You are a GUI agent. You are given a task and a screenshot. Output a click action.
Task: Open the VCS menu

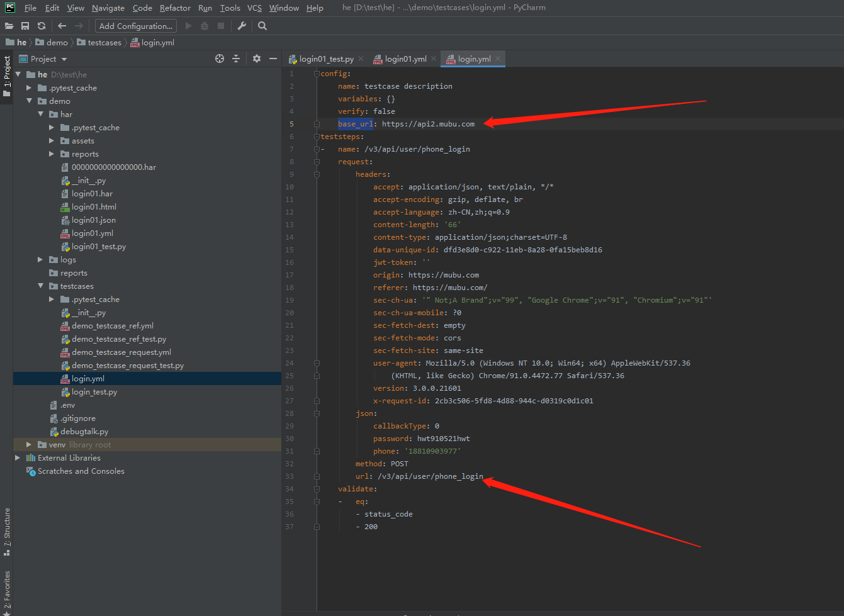click(254, 8)
